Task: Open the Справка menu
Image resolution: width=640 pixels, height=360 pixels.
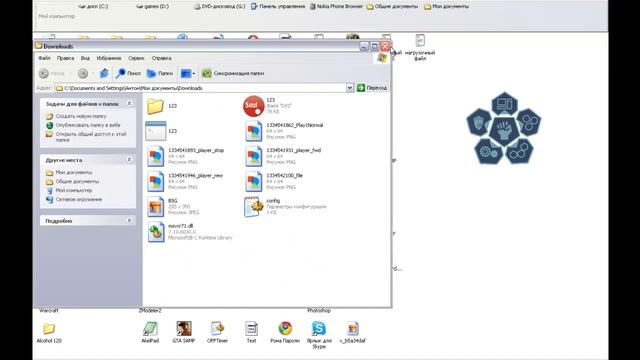Action: point(161,58)
